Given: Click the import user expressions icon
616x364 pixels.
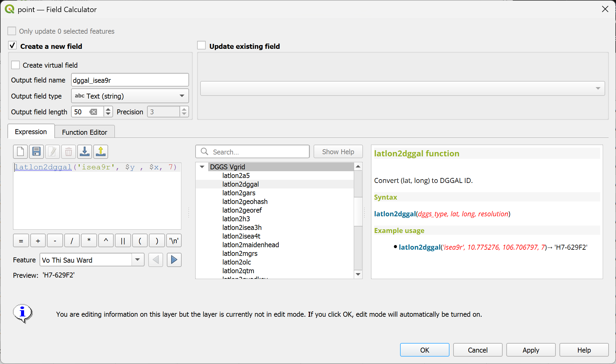Looking at the screenshot, I should (x=85, y=152).
